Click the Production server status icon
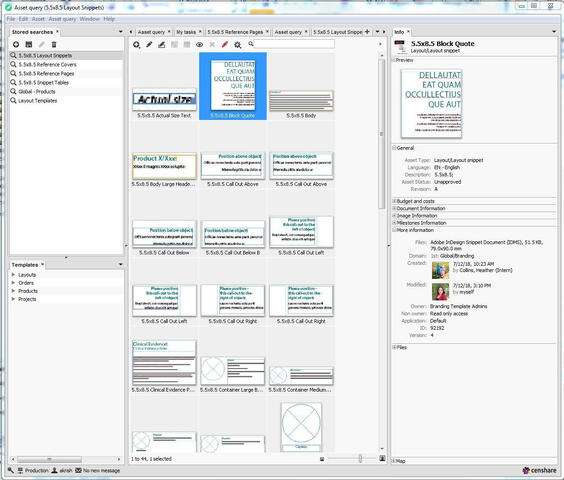 click(21, 470)
